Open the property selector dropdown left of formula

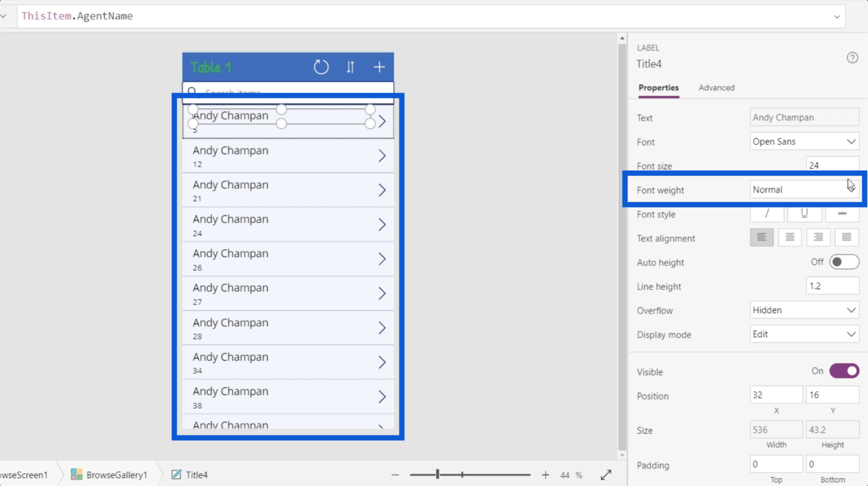click(4, 16)
